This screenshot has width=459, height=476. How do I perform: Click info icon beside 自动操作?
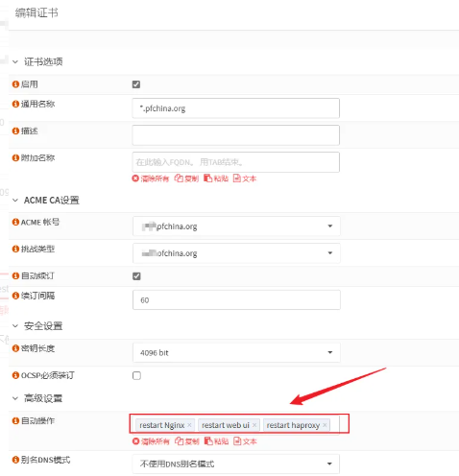[15, 420]
